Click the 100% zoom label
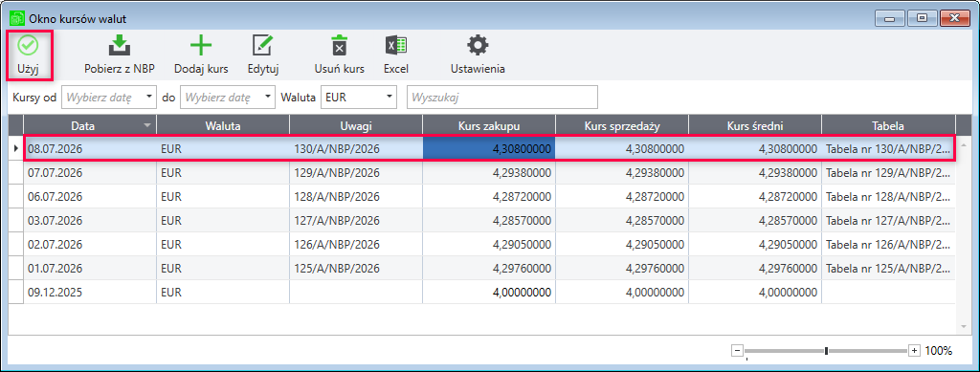Image resolution: width=980 pixels, height=372 pixels. pos(939,351)
